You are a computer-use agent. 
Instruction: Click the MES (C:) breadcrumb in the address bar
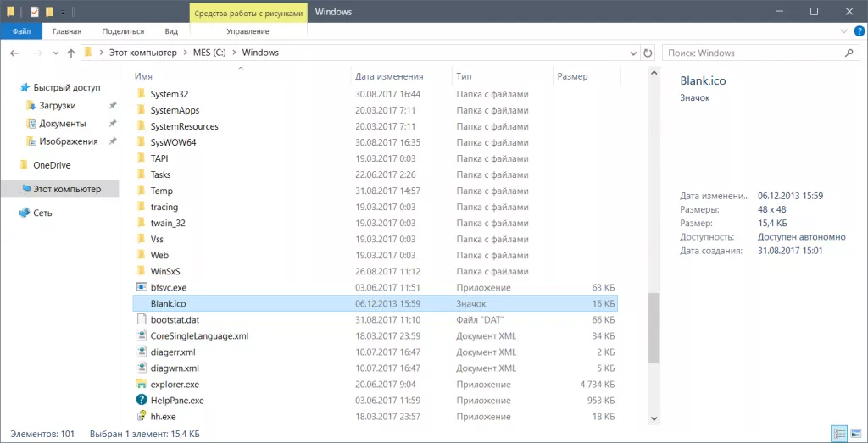[209, 53]
